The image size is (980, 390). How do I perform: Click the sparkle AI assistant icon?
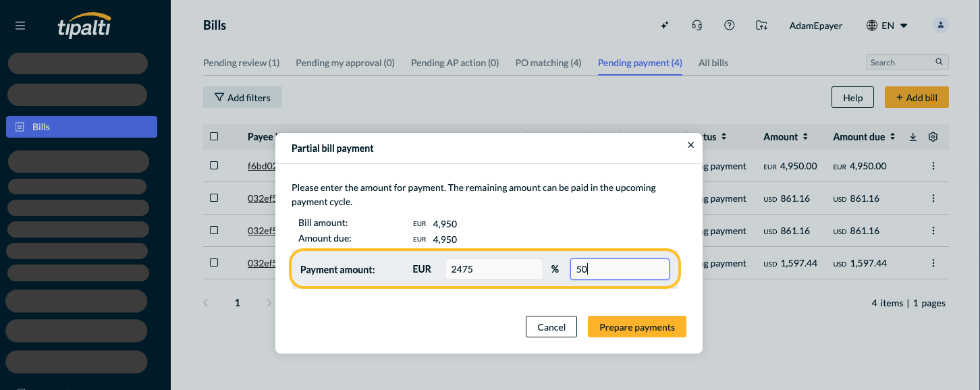point(665,26)
